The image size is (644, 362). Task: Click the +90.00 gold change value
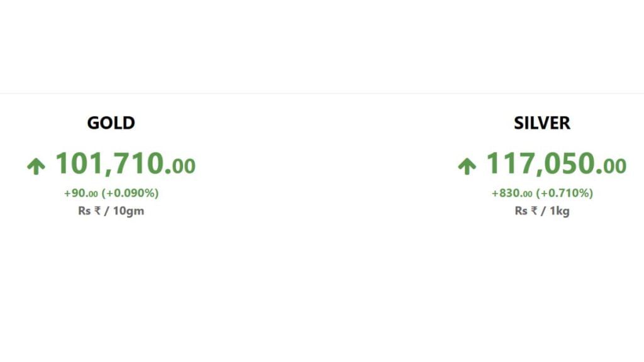click(x=81, y=194)
